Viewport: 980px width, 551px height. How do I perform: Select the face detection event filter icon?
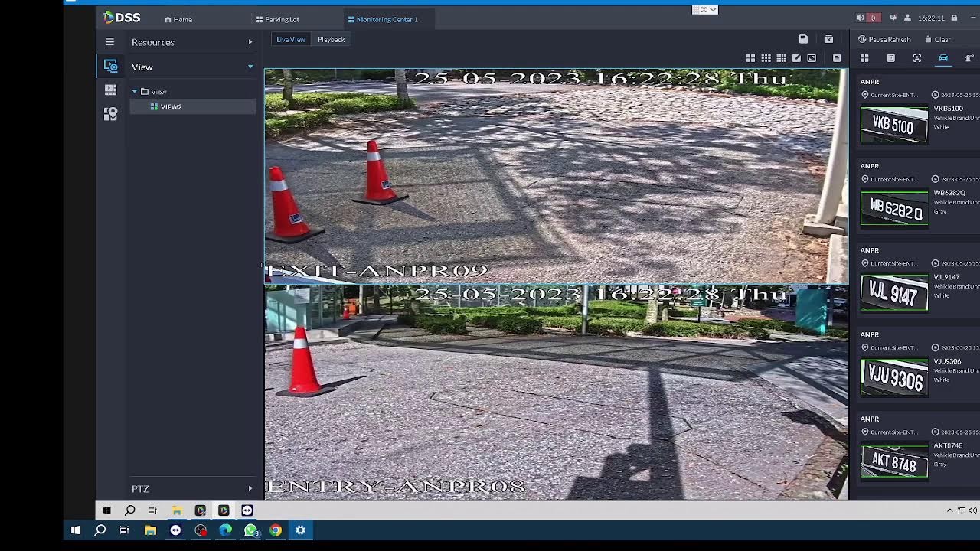[x=917, y=58]
